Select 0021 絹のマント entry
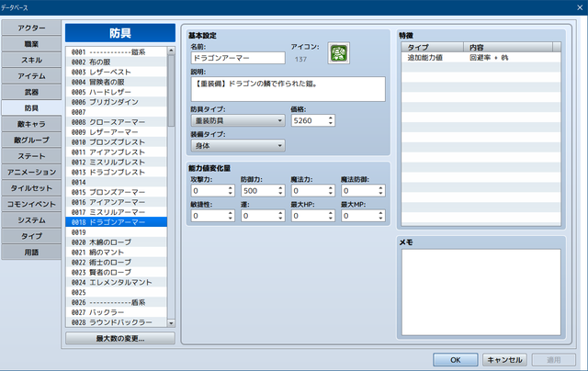 [117, 253]
